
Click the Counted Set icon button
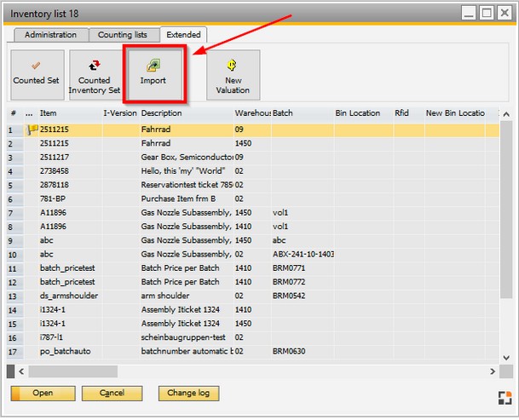[x=35, y=73]
